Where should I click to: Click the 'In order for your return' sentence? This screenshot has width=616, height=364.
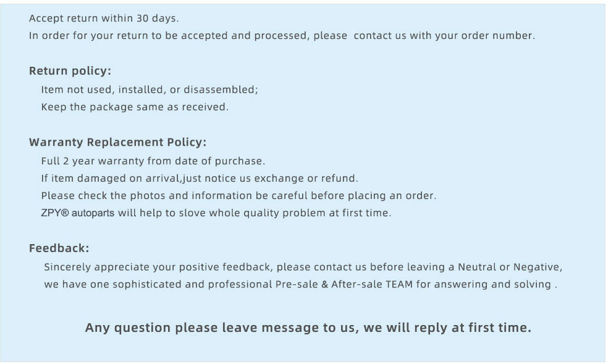click(x=282, y=36)
